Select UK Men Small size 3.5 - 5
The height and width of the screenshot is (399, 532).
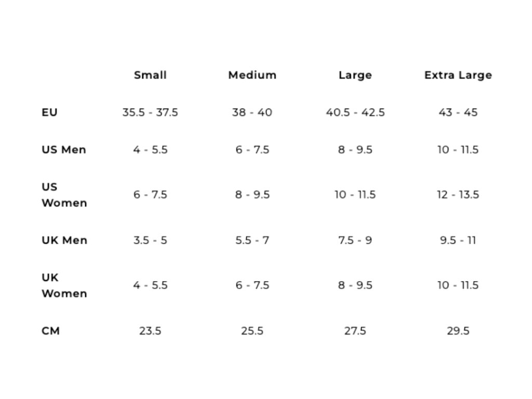pyautogui.click(x=150, y=240)
